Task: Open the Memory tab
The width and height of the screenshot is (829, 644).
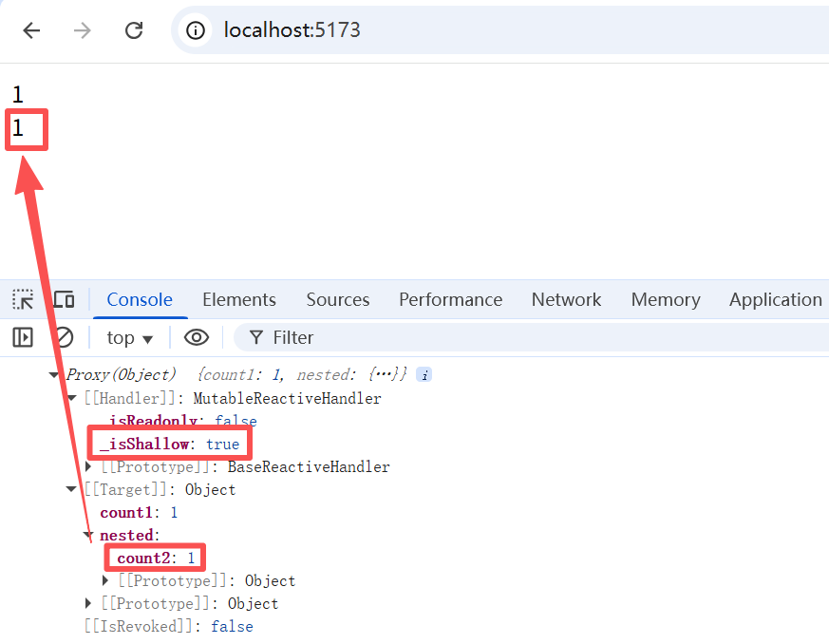Action: (x=666, y=300)
